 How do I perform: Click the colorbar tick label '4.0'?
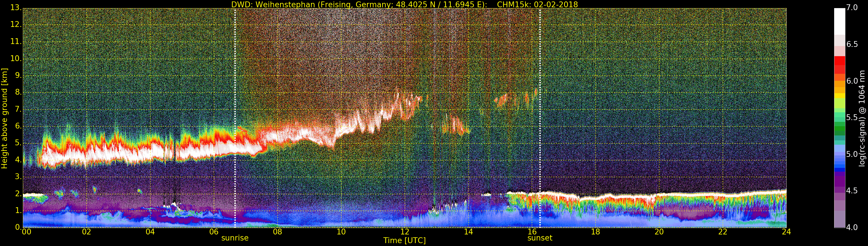click(852, 227)
